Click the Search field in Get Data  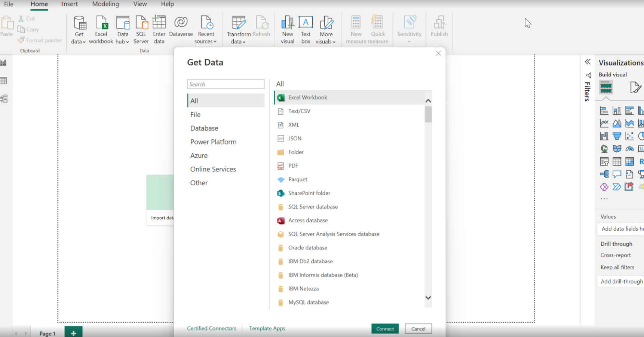(x=226, y=84)
